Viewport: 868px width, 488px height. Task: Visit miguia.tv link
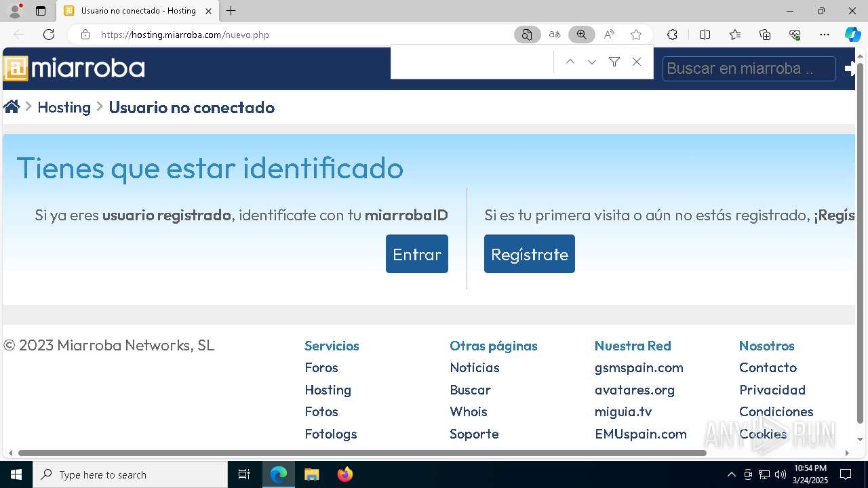tap(623, 411)
